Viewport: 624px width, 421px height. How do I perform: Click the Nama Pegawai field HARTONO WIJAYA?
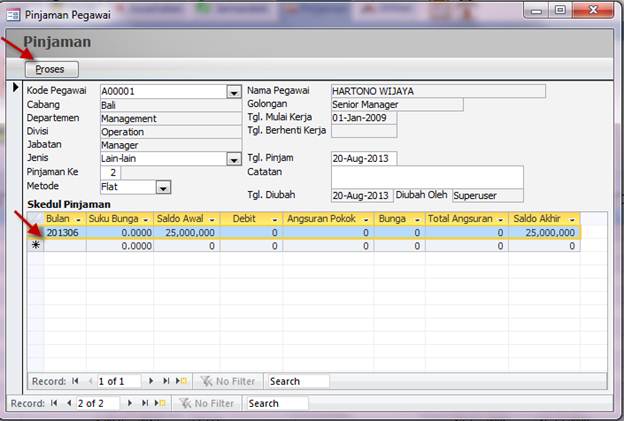[438, 91]
